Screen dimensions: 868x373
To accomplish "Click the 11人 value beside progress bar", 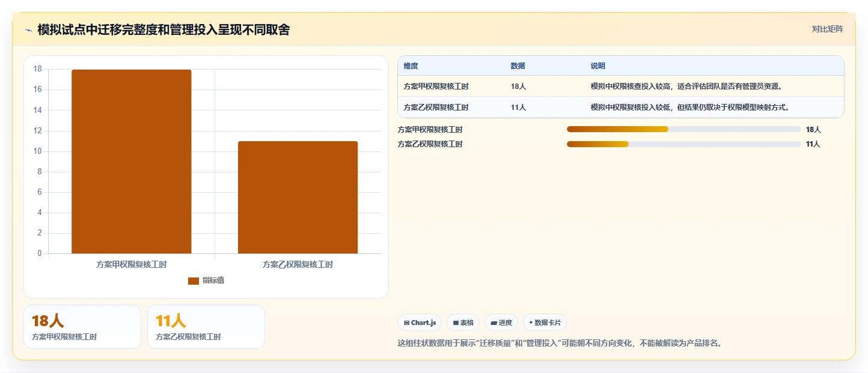I will (x=813, y=144).
